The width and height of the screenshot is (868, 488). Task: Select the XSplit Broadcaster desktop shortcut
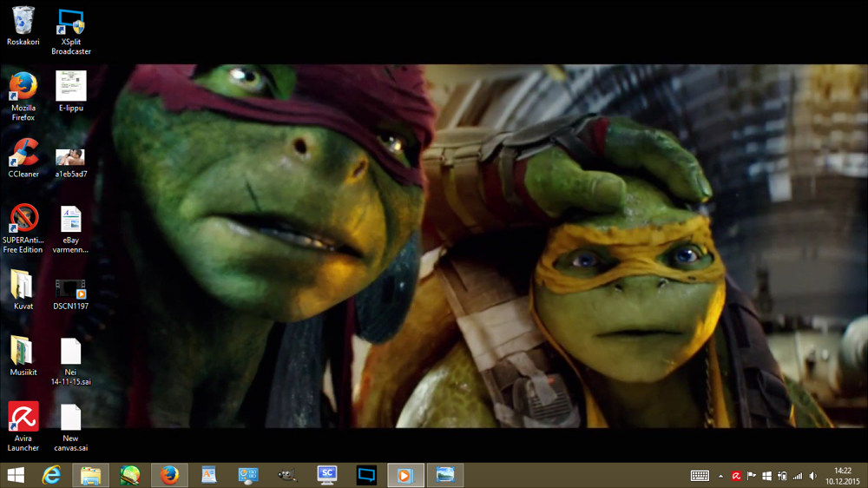coord(71,31)
